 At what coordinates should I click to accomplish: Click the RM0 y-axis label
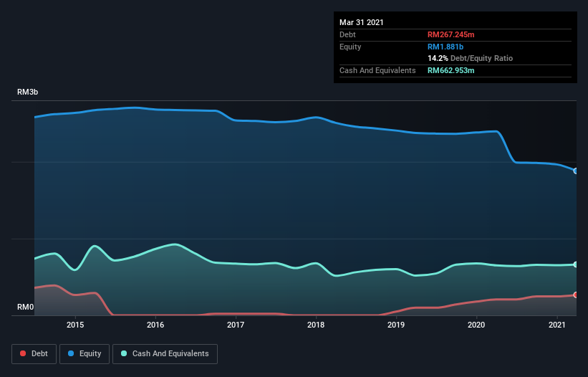(x=26, y=307)
